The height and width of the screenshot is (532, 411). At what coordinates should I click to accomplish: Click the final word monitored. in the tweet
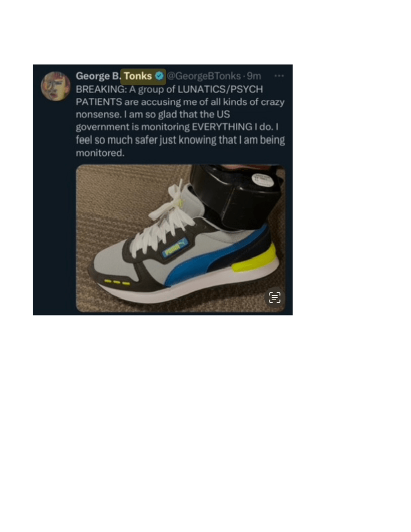tap(100, 153)
